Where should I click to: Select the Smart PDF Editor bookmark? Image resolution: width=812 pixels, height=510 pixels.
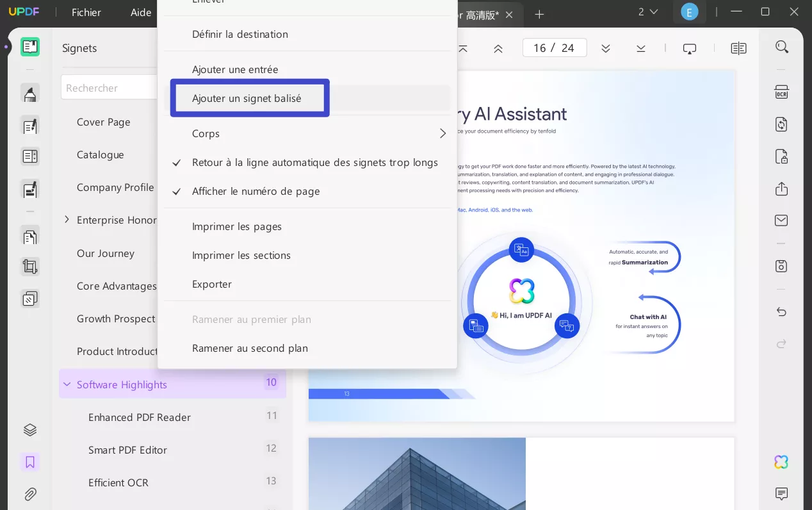pyautogui.click(x=127, y=450)
